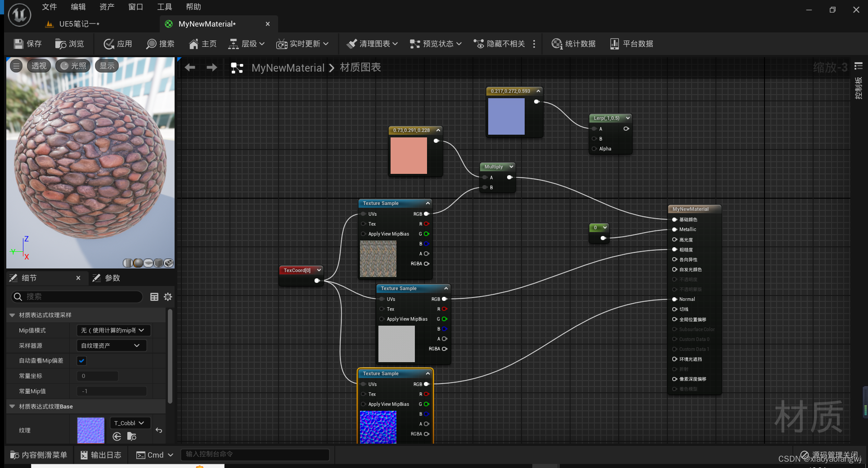Screen dimensions: 868x468
Task: Select the cylinder preview mesh icon
Action: [128, 263]
